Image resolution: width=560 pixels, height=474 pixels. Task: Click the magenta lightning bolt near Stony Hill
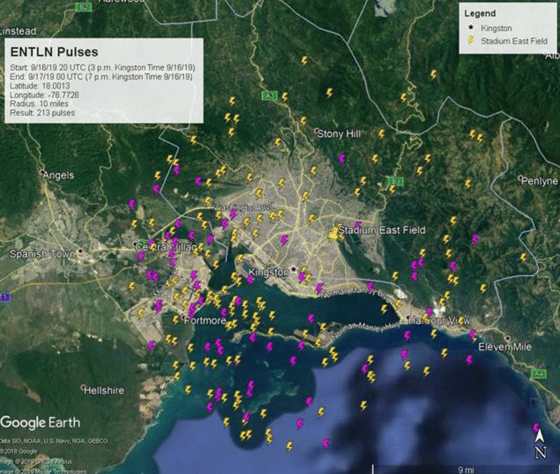pyautogui.click(x=342, y=159)
